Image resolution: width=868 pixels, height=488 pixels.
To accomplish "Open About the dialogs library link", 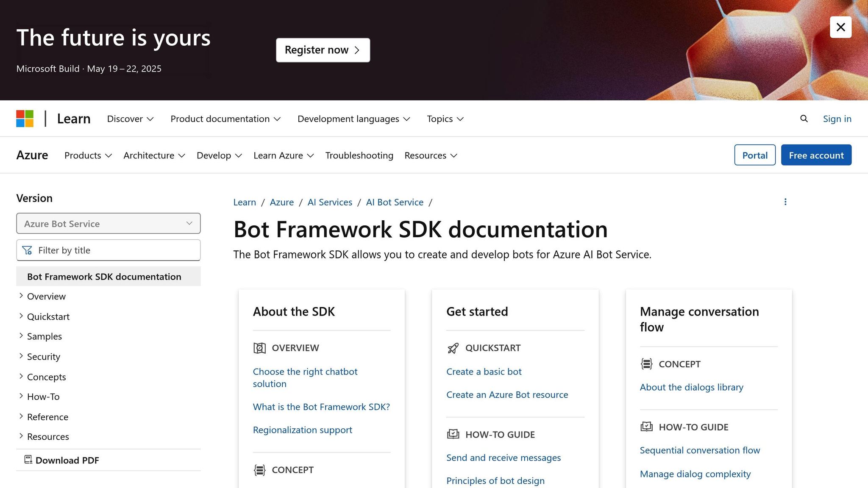I will click(x=692, y=387).
